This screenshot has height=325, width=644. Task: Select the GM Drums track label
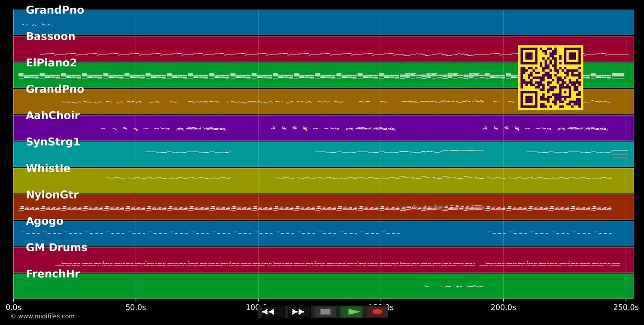57,248
